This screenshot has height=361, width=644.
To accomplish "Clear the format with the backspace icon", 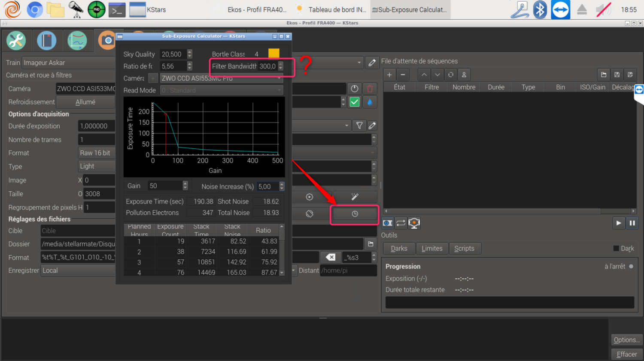I will [331, 257].
